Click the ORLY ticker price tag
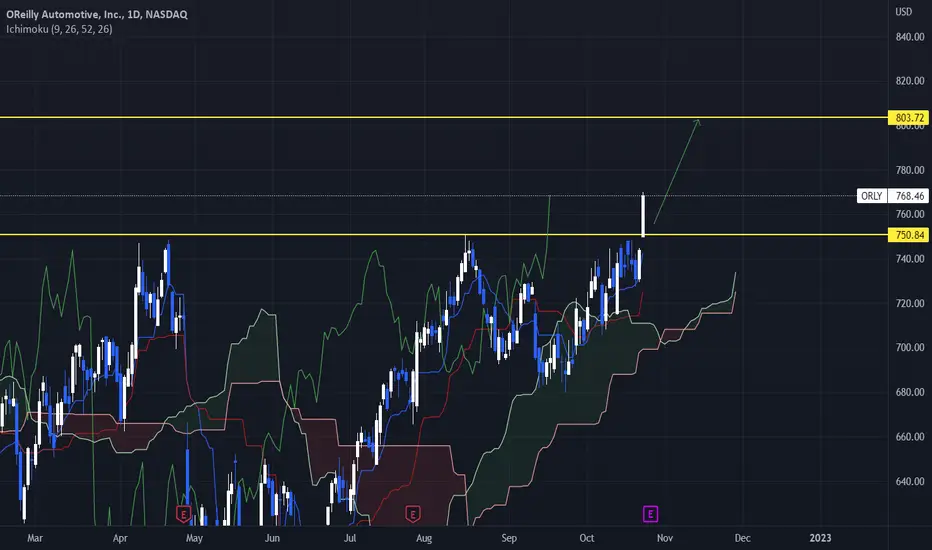 pyautogui.click(x=872, y=196)
